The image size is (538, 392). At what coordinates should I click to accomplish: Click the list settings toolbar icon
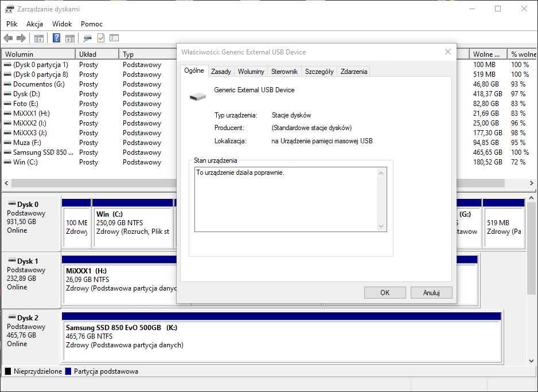click(114, 38)
